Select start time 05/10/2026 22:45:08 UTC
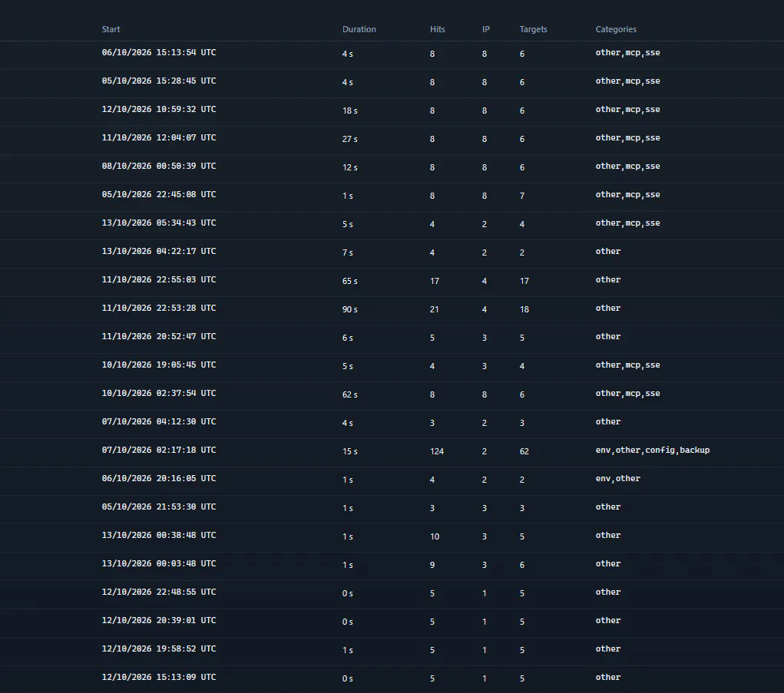This screenshot has height=693, width=784. pyautogui.click(x=159, y=194)
